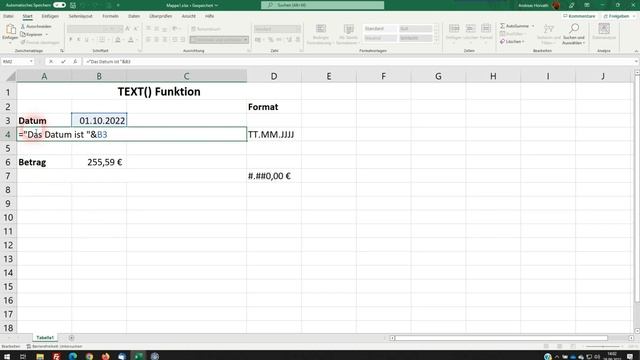Click the Format übertragen brush icon

(23, 42)
